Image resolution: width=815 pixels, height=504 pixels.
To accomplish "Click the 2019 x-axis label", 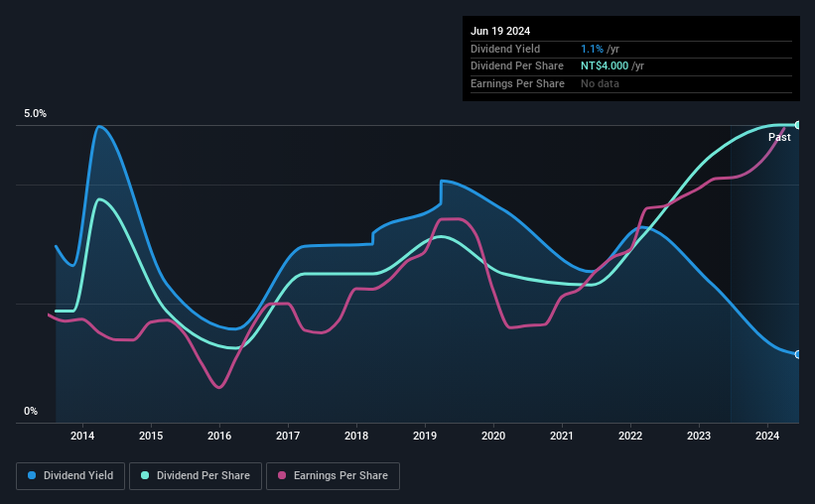I will 425,436.
